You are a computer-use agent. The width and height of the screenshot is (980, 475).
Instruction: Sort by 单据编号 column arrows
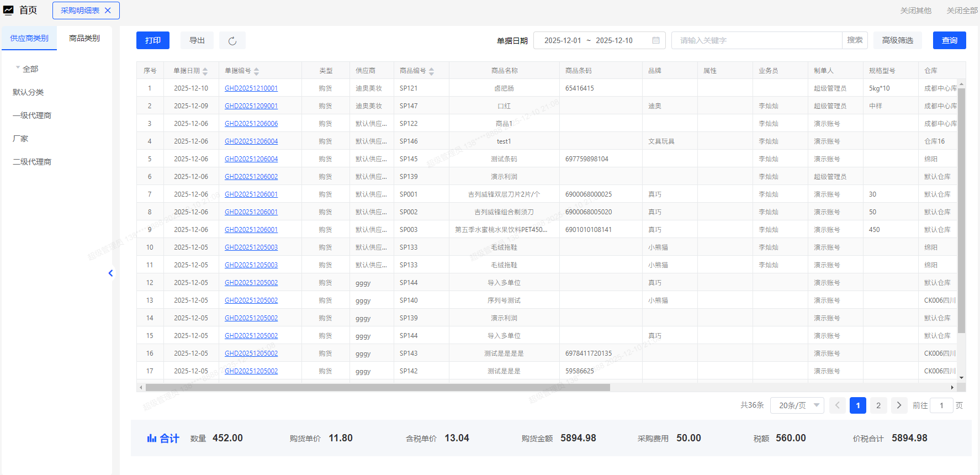pos(256,71)
